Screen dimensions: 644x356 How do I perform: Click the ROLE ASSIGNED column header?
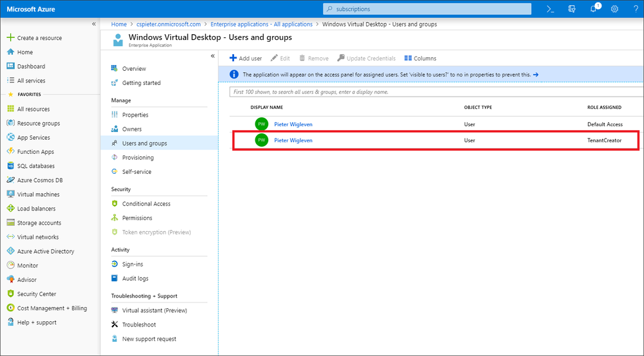point(604,108)
